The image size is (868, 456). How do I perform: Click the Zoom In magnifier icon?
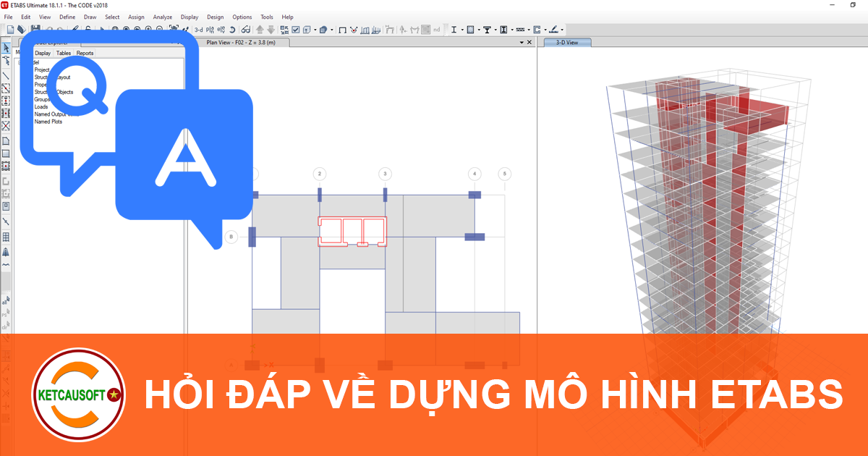coord(148,29)
